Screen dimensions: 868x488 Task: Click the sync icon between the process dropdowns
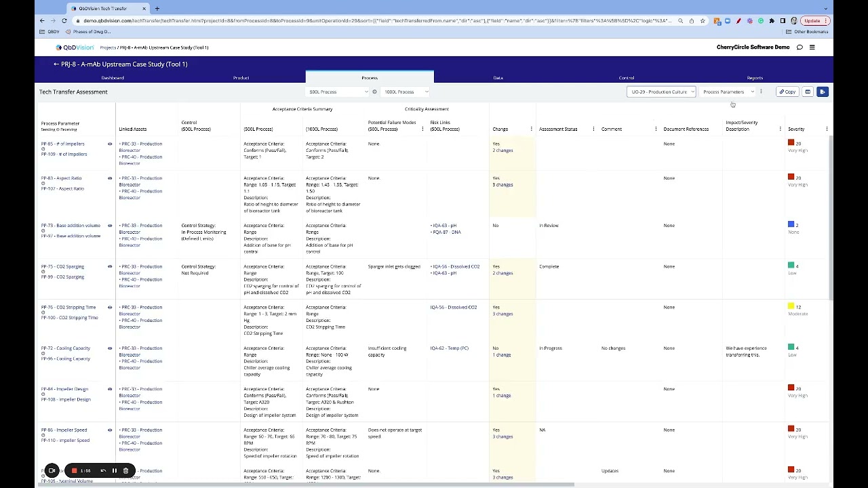(x=374, y=91)
